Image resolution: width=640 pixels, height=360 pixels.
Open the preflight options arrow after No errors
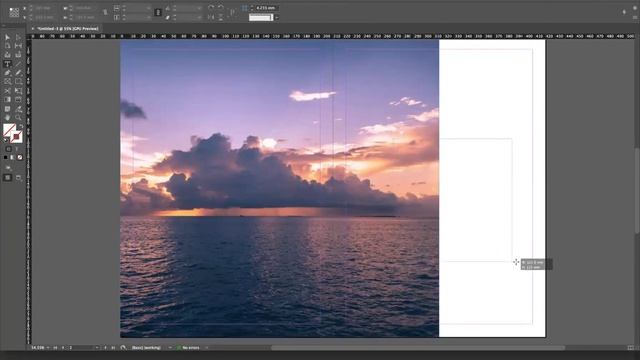pos(207,348)
